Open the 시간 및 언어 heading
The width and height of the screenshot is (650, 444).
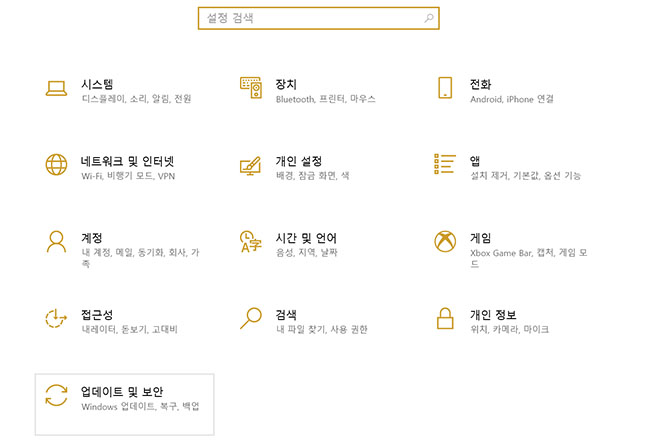click(x=306, y=238)
